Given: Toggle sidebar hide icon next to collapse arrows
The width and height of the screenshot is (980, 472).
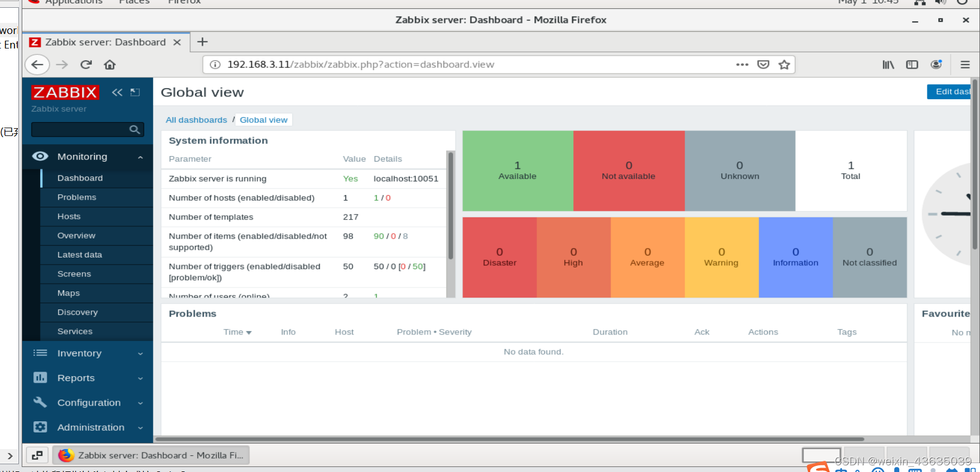Looking at the screenshot, I should [135, 93].
